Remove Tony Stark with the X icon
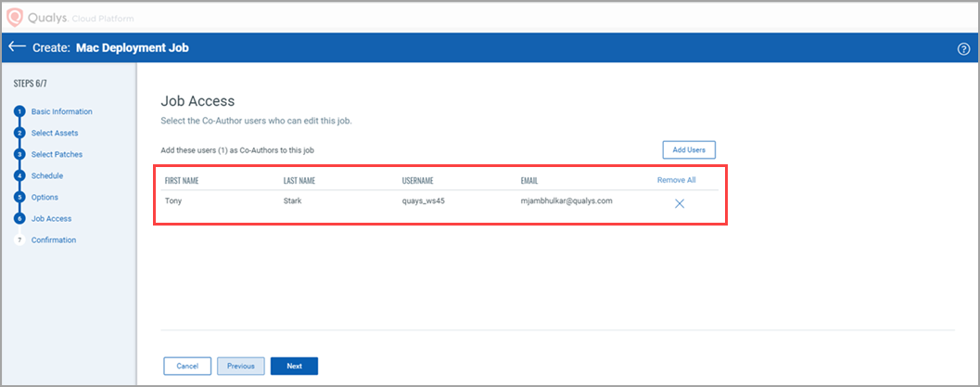This screenshot has height=387, width=980. [680, 203]
